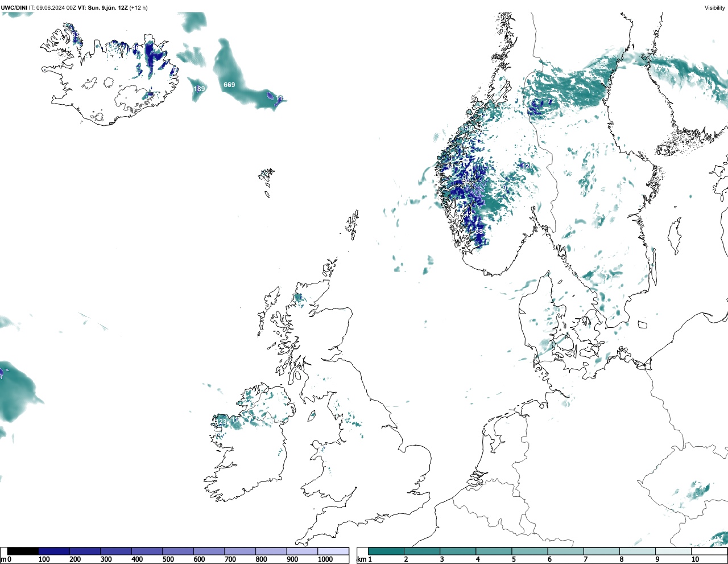Click the 'km' unit label of the legend
This screenshot has width=728, height=564.
pyautogui.click(x=361, y=559)
